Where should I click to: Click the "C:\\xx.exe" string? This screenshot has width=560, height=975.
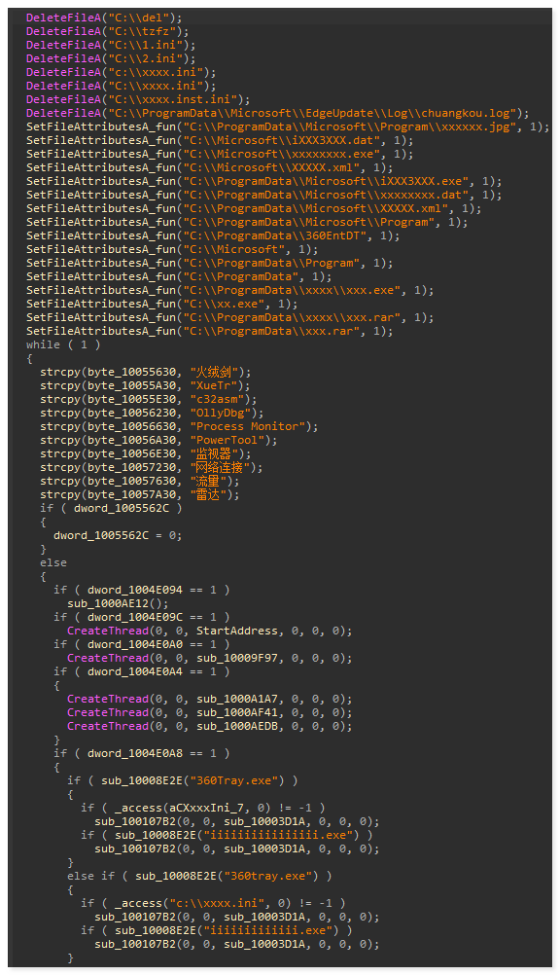click(x=227, y=304)
